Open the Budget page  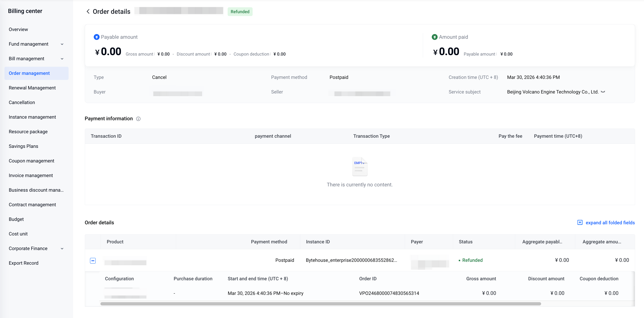click(x=16, y=219)
